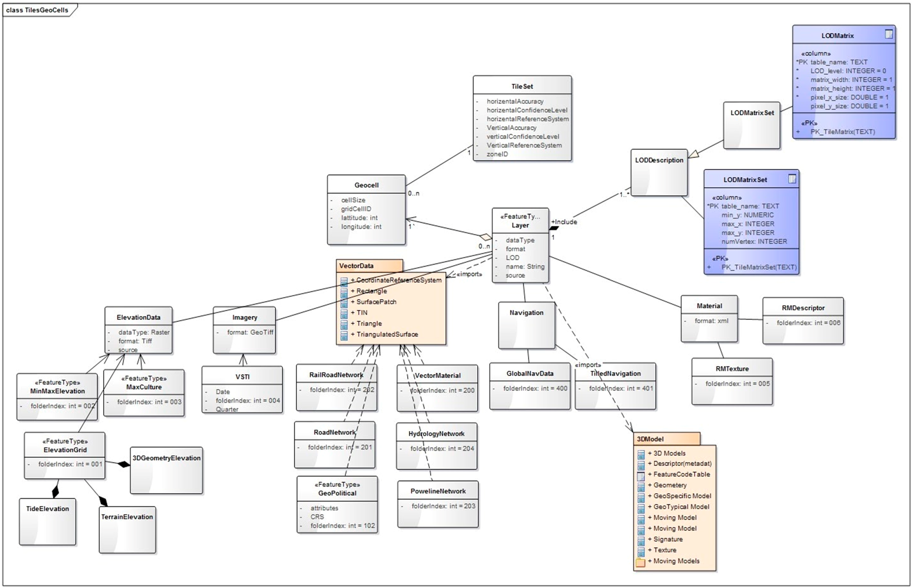The width and height of the screenshot is (914, 588).
Task: Select the TileSet class header
Action: [x=522, y=86]
